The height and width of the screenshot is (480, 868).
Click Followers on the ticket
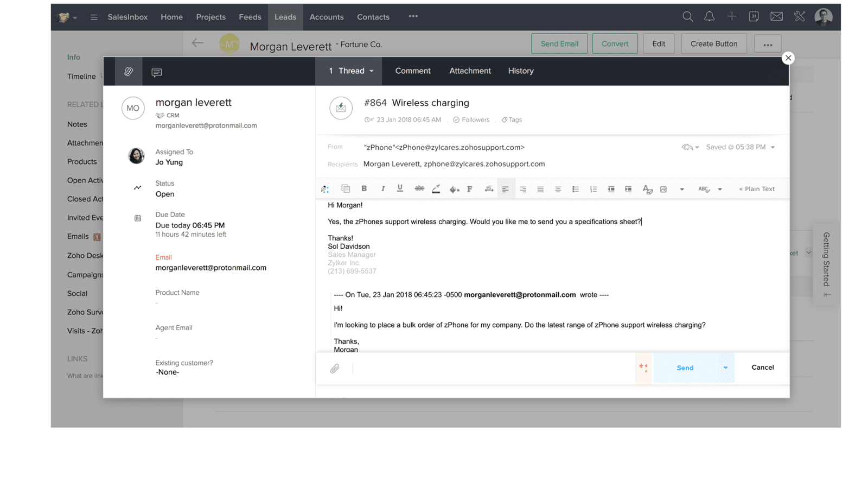pos(471,120)
